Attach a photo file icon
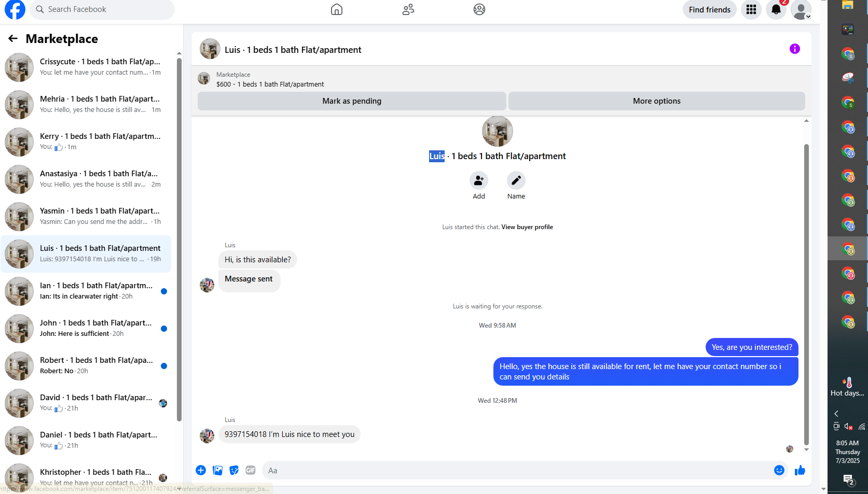 tap(218, 470)
